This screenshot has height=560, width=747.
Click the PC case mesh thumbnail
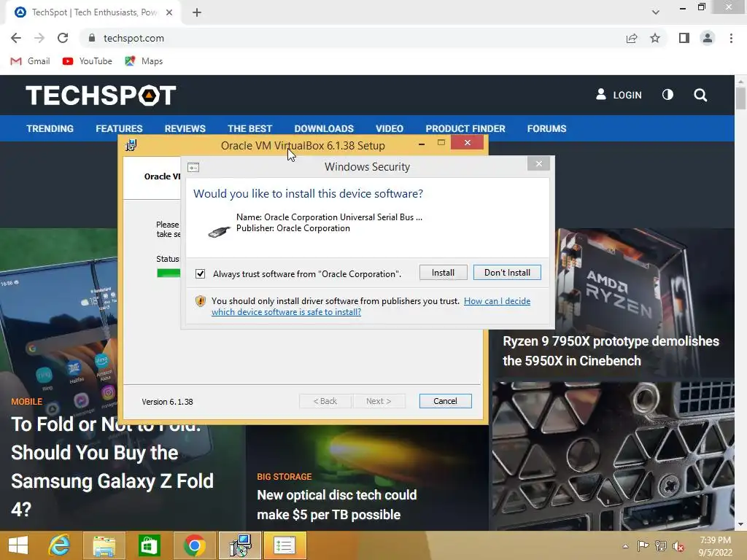[613, 456]
